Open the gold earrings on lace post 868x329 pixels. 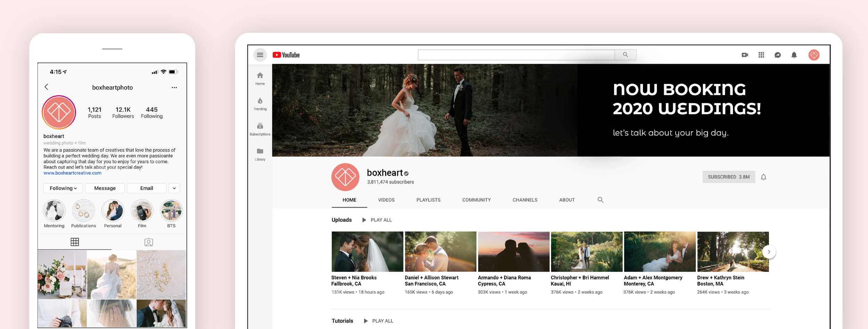click(x=161, y=275)
